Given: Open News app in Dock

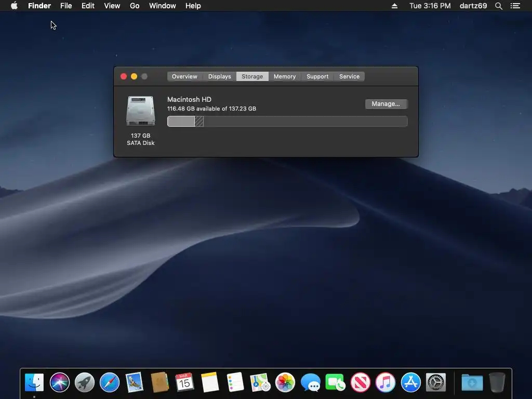Looking at the screenshot, I should 361,382.
